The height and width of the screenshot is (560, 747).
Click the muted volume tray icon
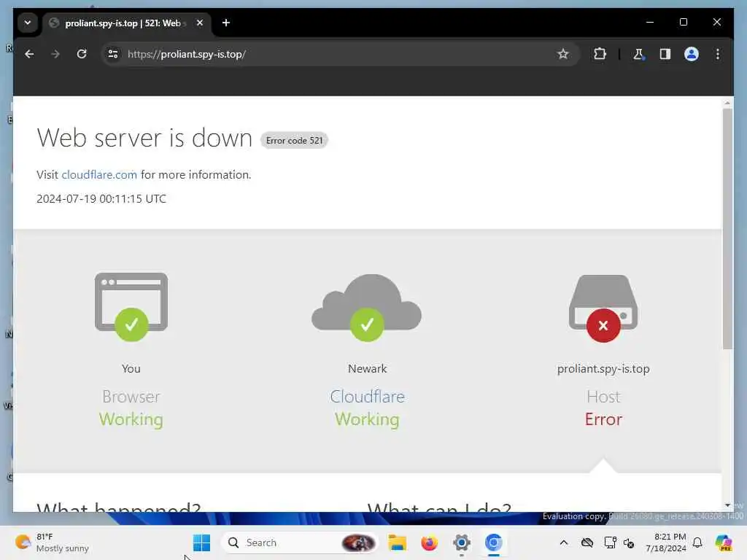(x=629, y=542)
